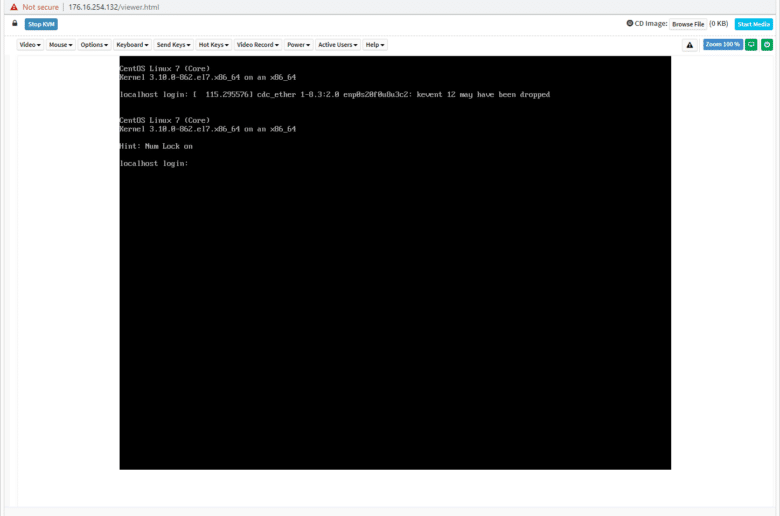Open the Keyboard dropdown menu
Image resolution: width=780 pixels, height=516 pixels.
pyautogui.click(x=132, y=45)
